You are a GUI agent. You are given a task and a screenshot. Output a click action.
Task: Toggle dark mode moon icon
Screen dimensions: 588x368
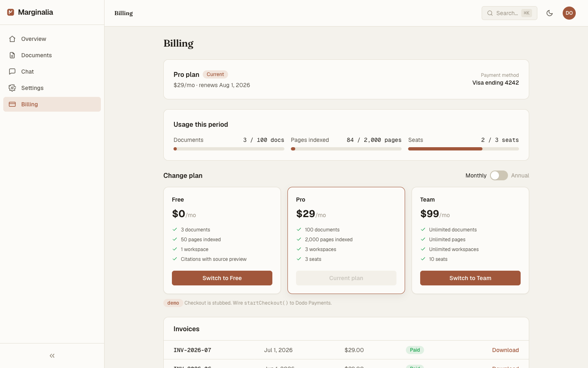tap(550, 13)
